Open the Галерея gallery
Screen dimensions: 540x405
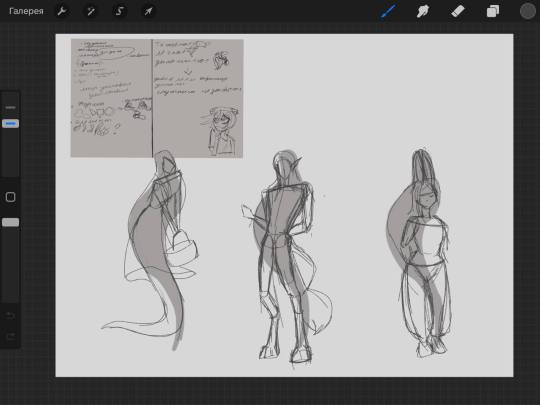click(26, 11)
